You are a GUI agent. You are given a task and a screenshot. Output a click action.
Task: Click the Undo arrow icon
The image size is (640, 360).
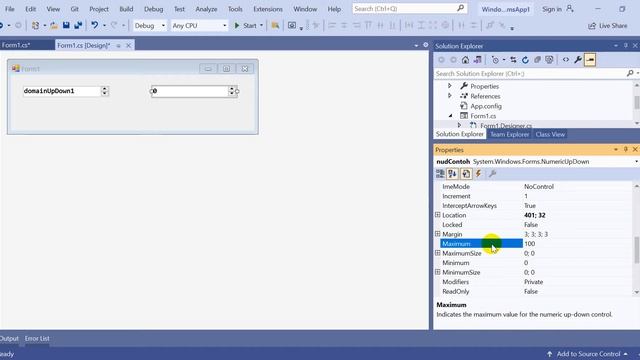click(95, 25)
